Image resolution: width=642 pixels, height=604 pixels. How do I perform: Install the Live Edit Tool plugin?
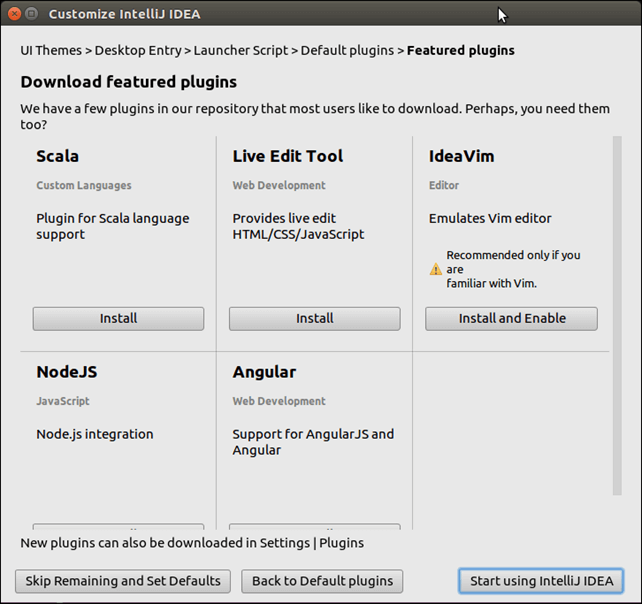click(x=314, y=319)
